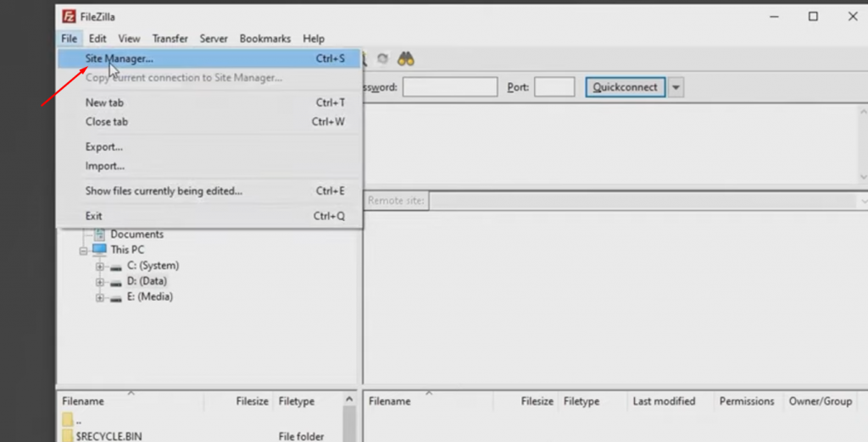Open the Transfer menu
Viewport: 868px width, 442px height.
point(170,39)
